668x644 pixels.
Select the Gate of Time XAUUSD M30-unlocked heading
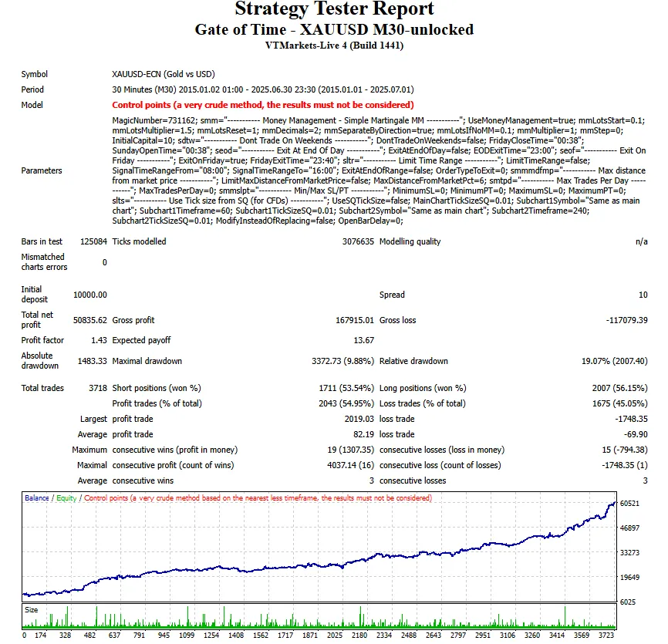pyautogui.click(x=335, y=29)
